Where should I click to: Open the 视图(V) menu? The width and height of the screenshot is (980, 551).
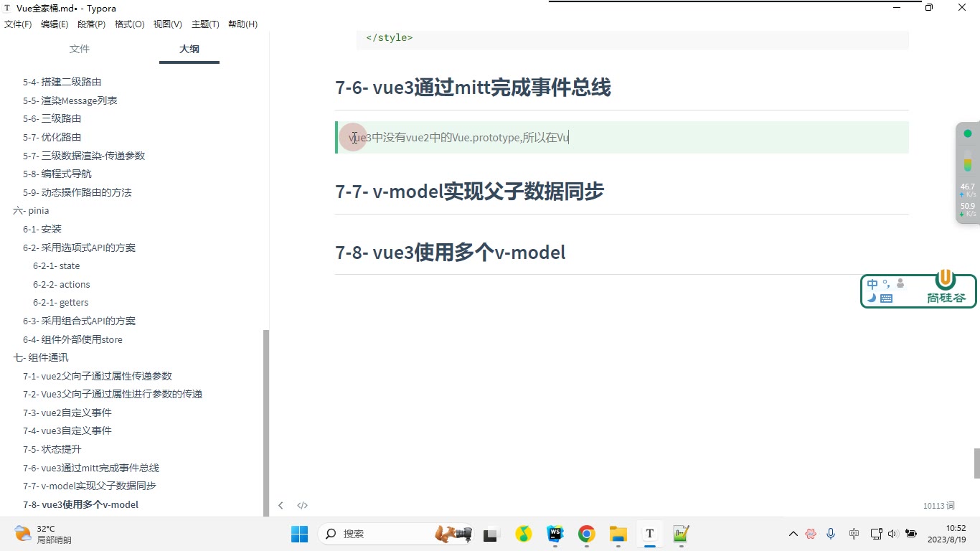pyautogui.click(x=167, y=24)
